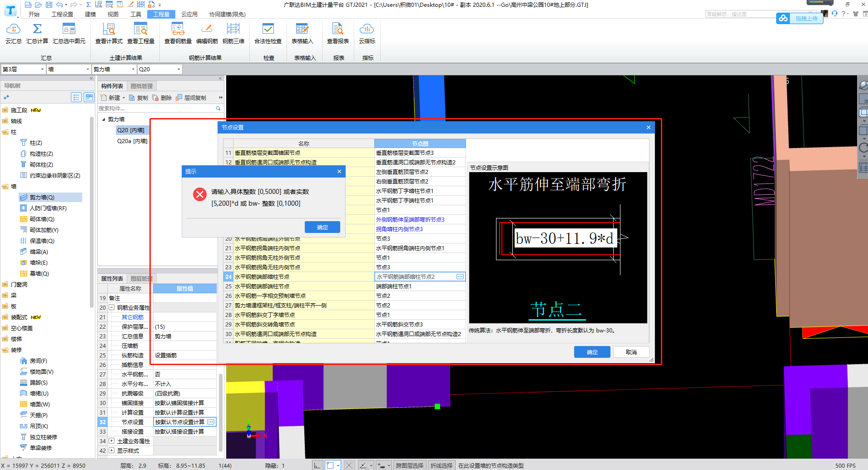Click ellipsis button beside 按默认节点设置计算
The height and width of the screenshot is (470, 868).
211,422
